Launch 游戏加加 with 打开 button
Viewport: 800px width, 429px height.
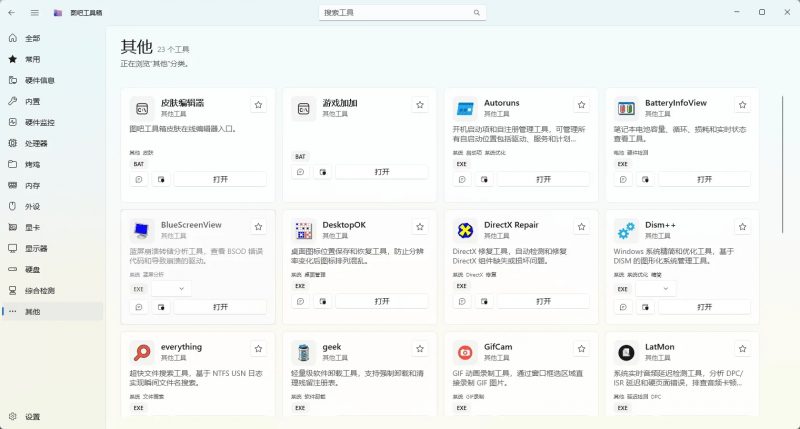382,172
